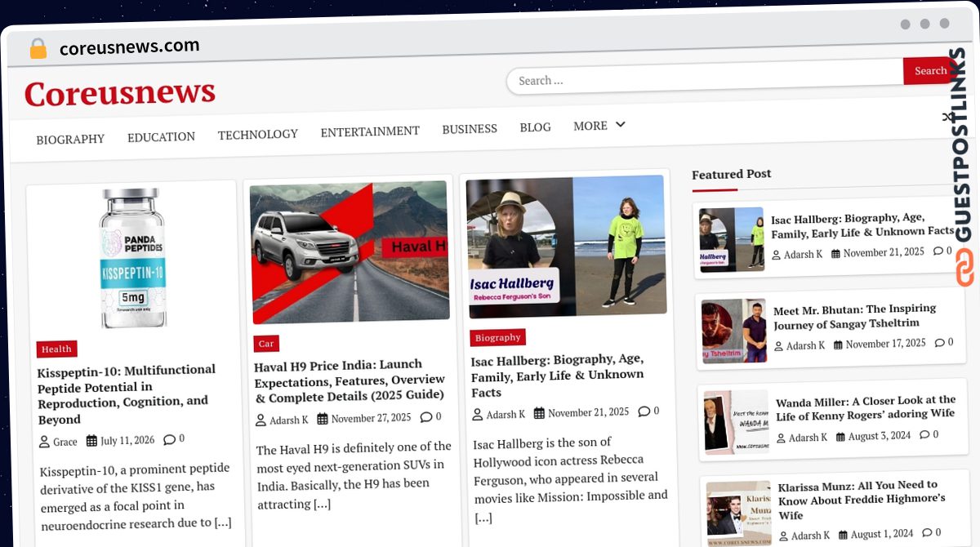Open the Entertainment menu item
The width and height of the screenshot is (980, 547).
click(370, 131)
